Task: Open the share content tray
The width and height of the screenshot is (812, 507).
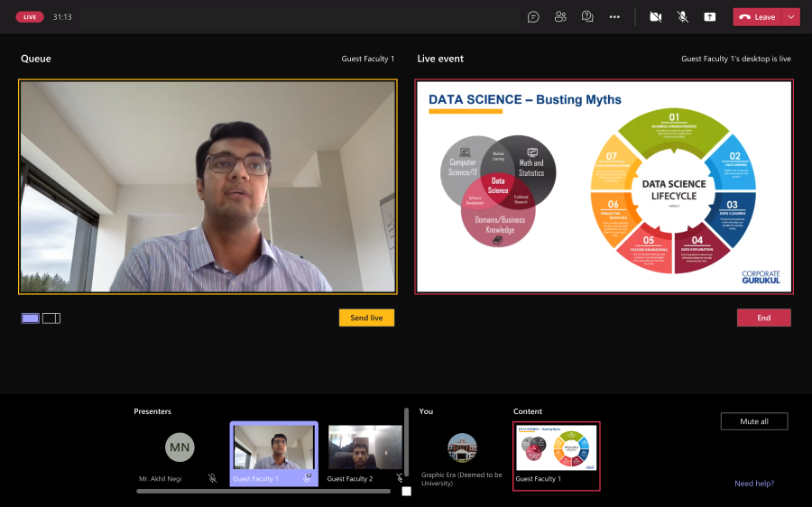Action: click(709, 17)
